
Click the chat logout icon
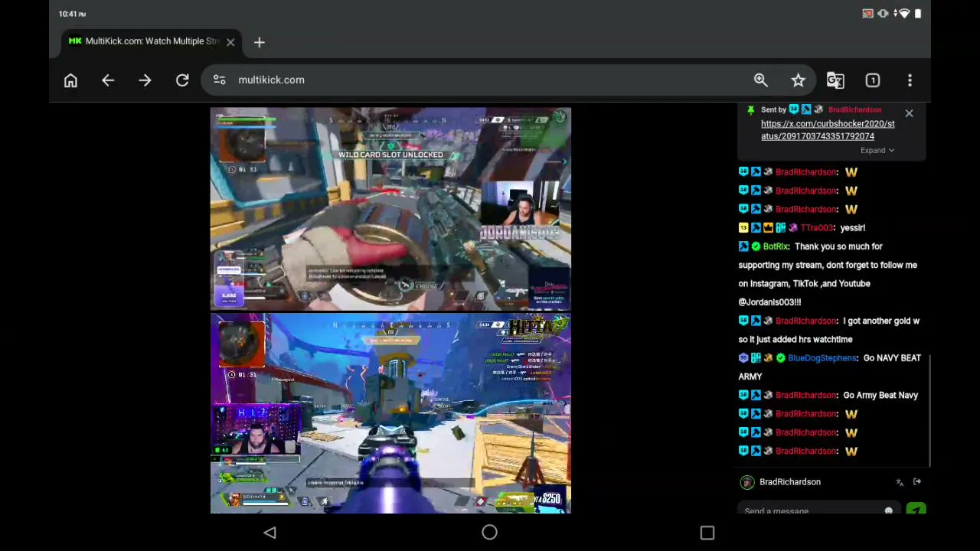[917, 482]
